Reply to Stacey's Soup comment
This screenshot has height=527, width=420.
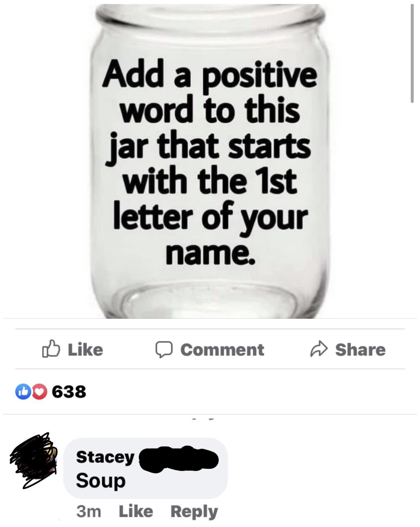[x=194, y=512]
